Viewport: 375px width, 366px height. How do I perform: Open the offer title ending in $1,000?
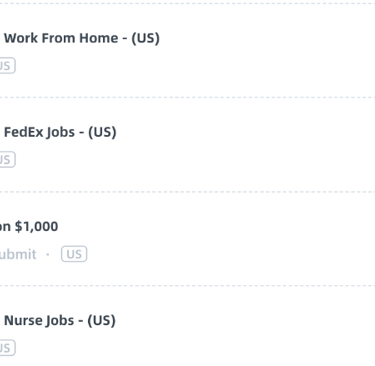(x=29, y=227)
